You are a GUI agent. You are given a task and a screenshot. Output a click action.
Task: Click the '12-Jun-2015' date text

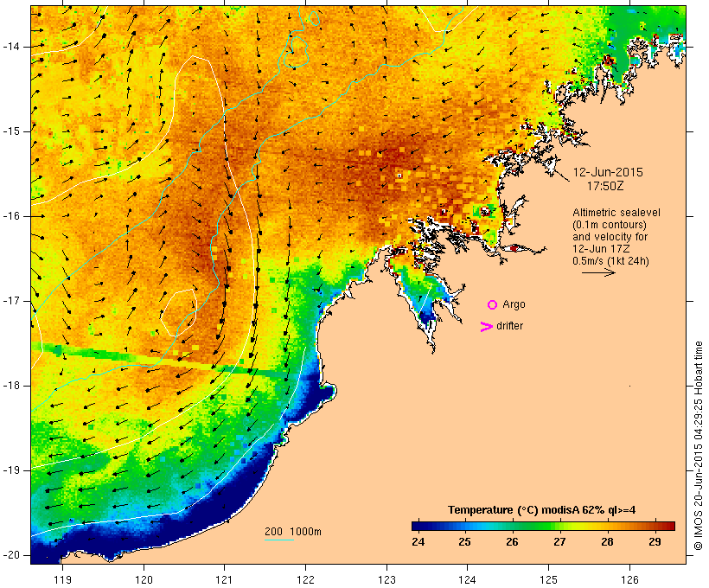(608, 172)
